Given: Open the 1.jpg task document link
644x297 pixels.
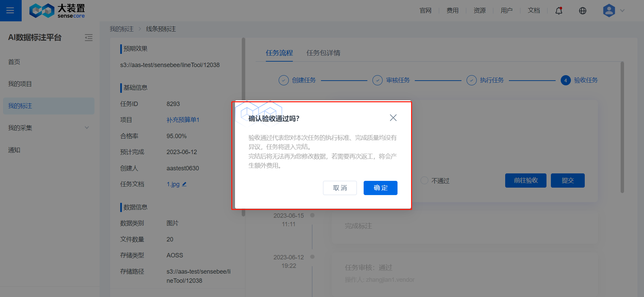Looking at the screenshot, I should coord(173,184).
